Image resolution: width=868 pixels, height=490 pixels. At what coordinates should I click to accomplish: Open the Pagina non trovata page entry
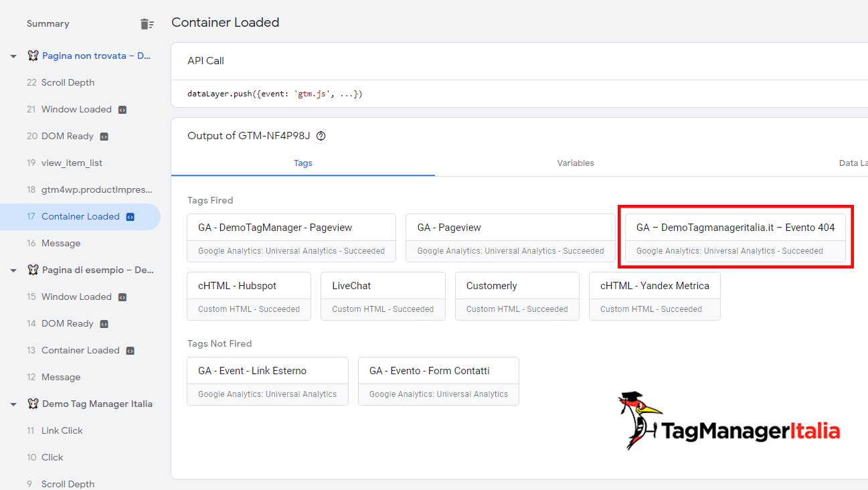[96, 56]
